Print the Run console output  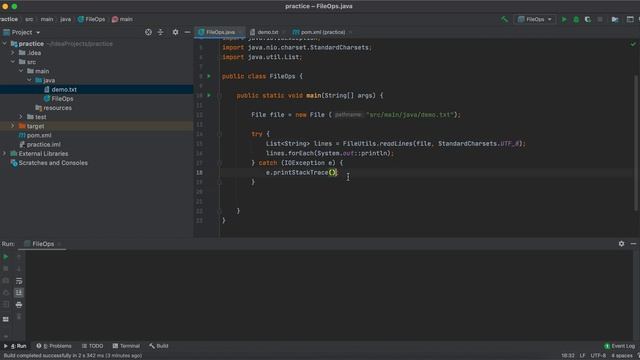click(x=19, y=304)
